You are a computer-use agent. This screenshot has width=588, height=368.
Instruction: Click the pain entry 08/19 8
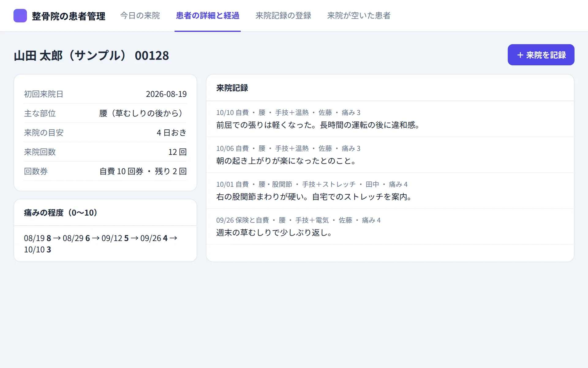tap(37, 238)
